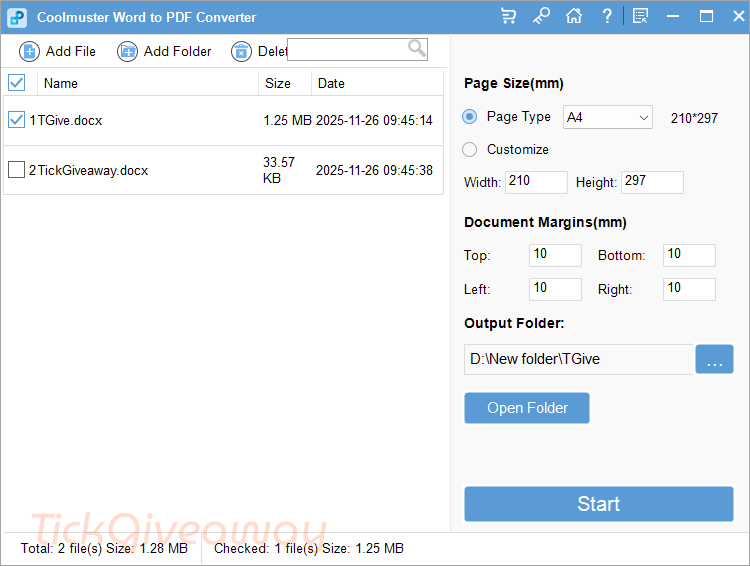Open help via the question mark icon
This screenshot has width=750, height=566.
pyautogui.click(x=607, y=16)
